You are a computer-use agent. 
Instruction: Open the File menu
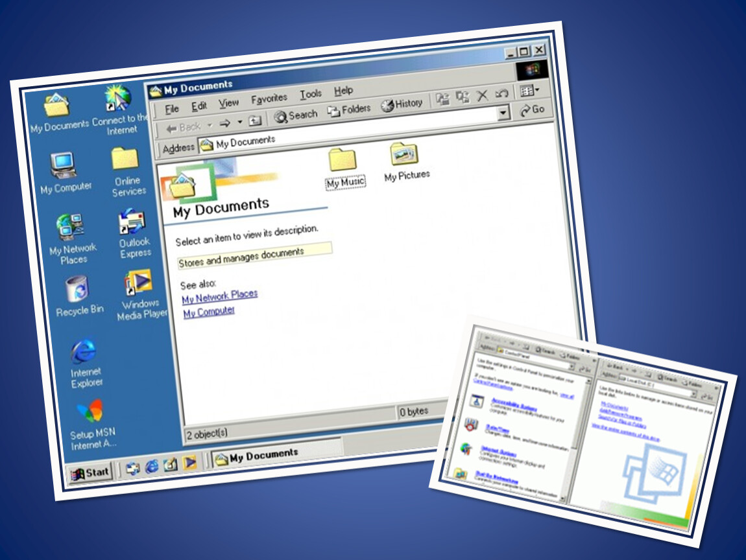[x=172, y=110]
